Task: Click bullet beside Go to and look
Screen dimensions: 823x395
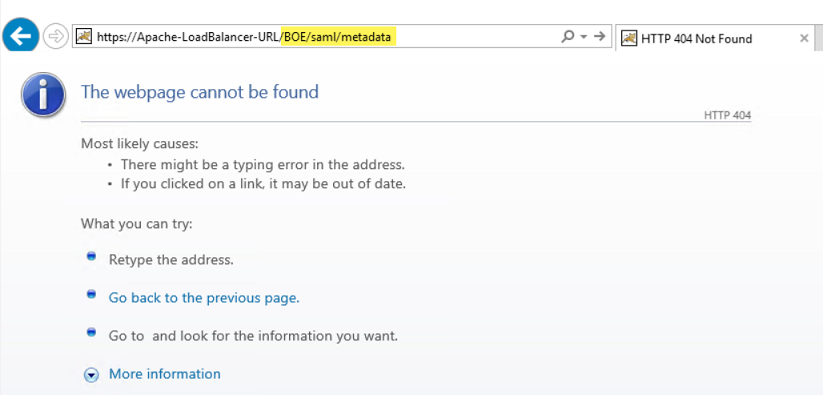Action: (x=91, y=332)
